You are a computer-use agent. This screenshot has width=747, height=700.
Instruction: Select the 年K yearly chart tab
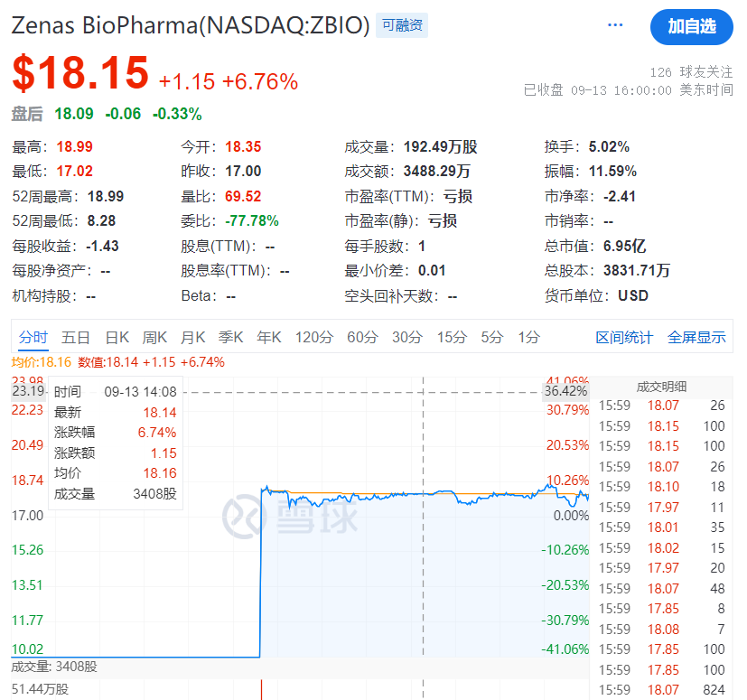click(268, 336)
